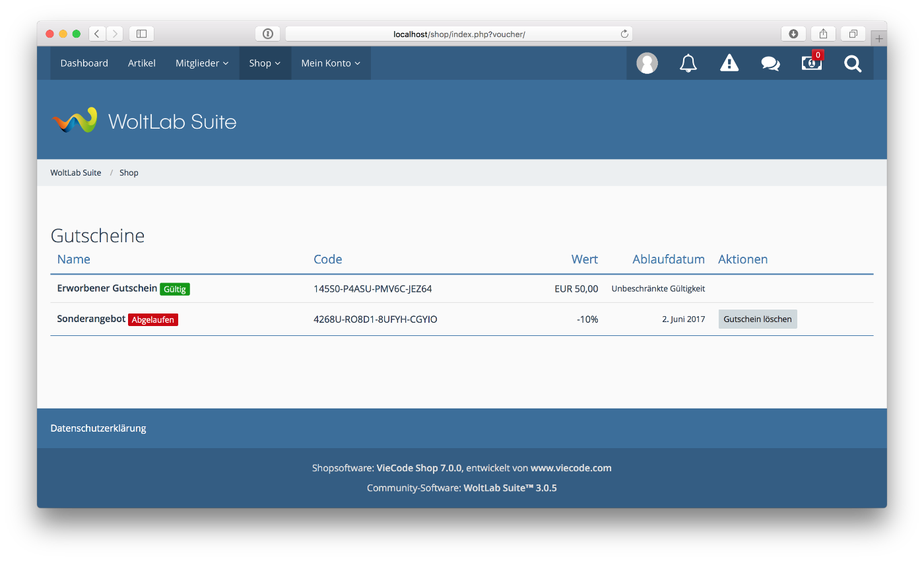Click the moderation warning triangle icon
The width and height of the screenshot is (924, 561).
coord(729,63)
